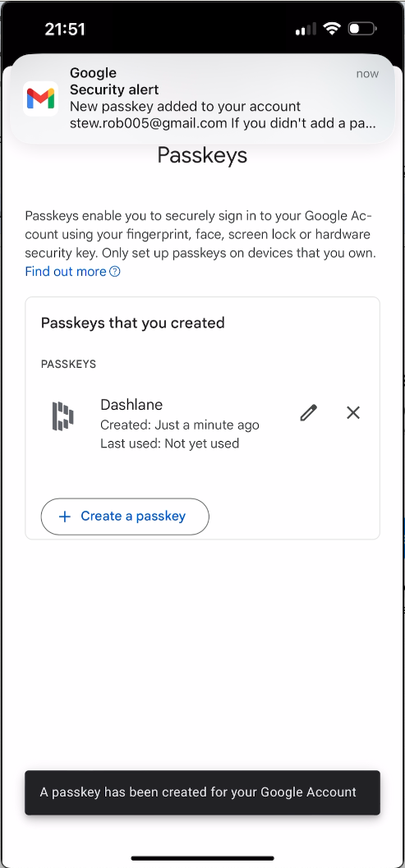Tap the 'Last used: Not yet used' text

(x=169, y=443)
